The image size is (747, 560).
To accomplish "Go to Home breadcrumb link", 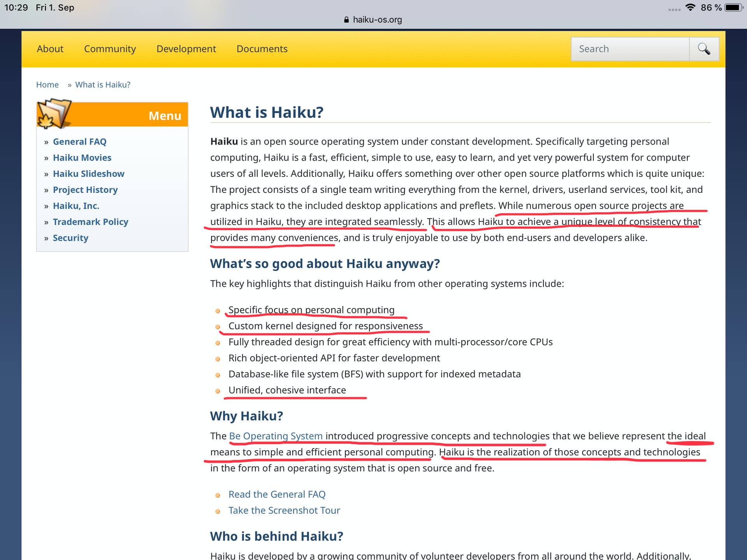I will tap(47, 85).
